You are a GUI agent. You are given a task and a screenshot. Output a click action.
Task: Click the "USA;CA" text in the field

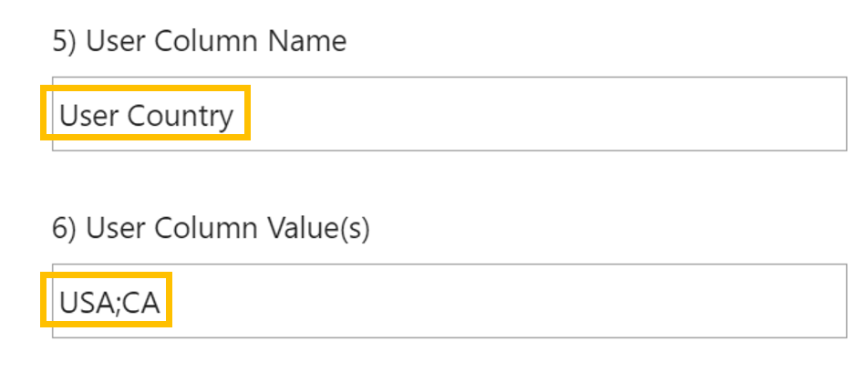[109, 303]
